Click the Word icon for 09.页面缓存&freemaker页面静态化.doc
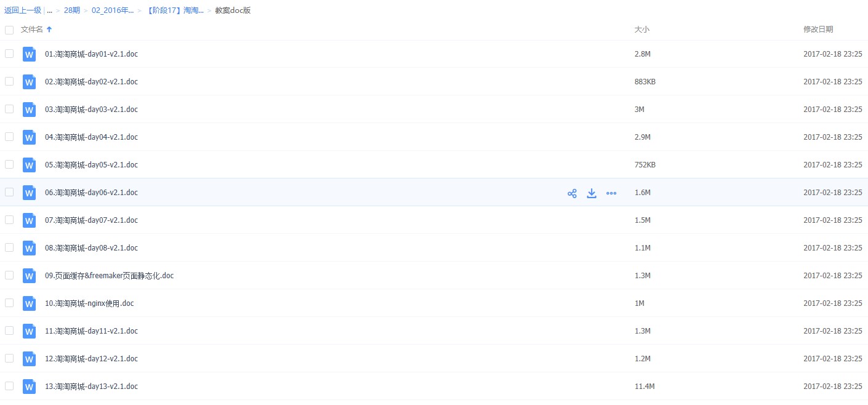This screenshot has height=405, width=868. (x=29, y=276)
